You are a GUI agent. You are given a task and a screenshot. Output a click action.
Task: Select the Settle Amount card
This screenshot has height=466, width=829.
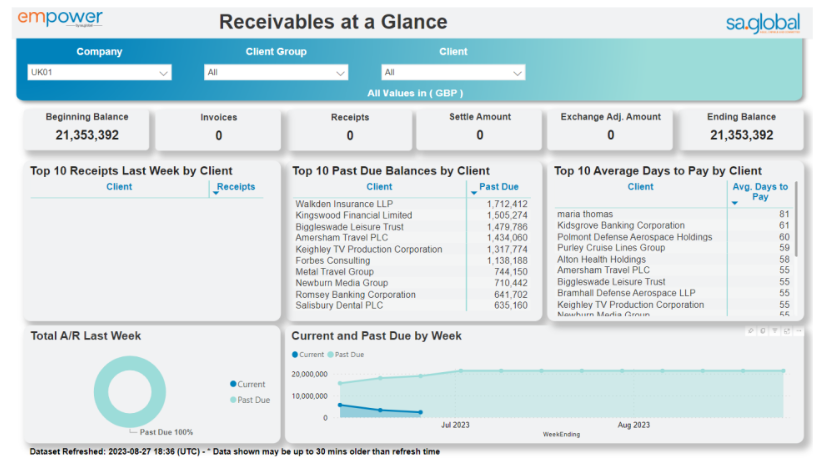480,129
